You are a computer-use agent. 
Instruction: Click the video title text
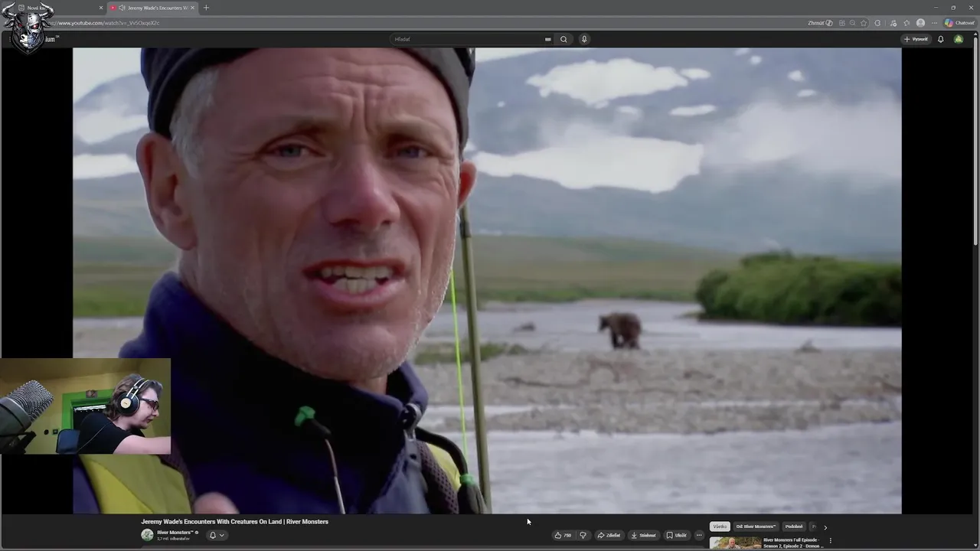tap(234, 522)
